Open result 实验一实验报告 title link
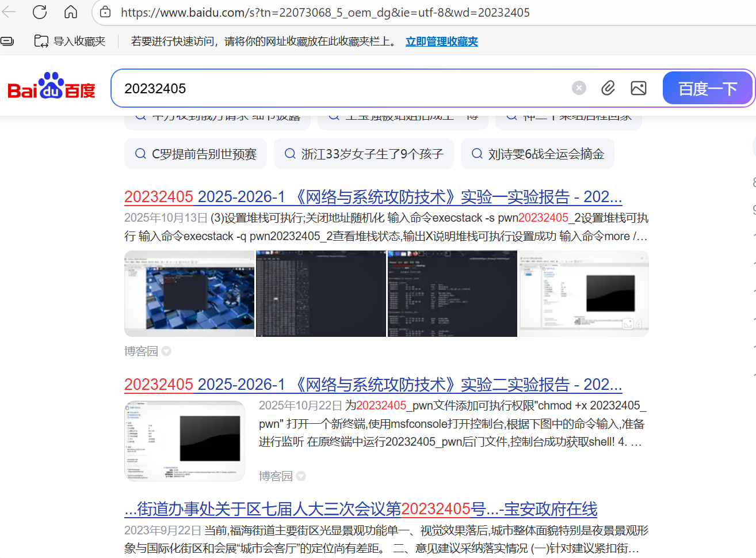 373,197
